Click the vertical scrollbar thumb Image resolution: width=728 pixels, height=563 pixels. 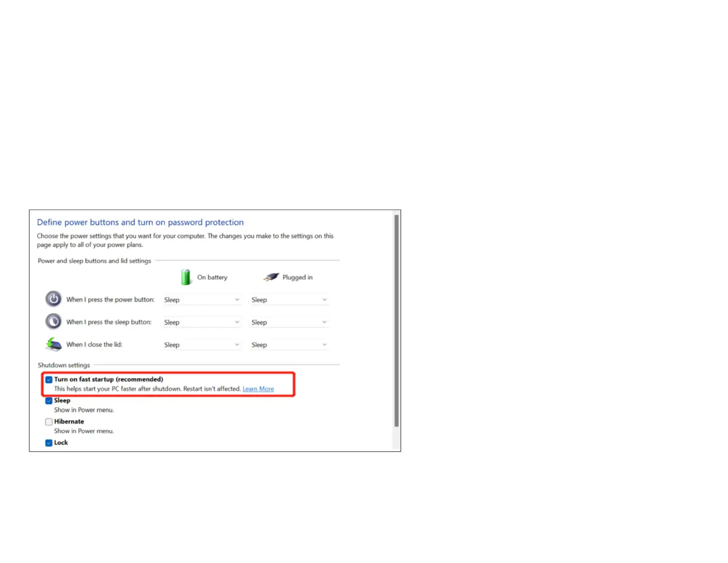tap(396, 321)
